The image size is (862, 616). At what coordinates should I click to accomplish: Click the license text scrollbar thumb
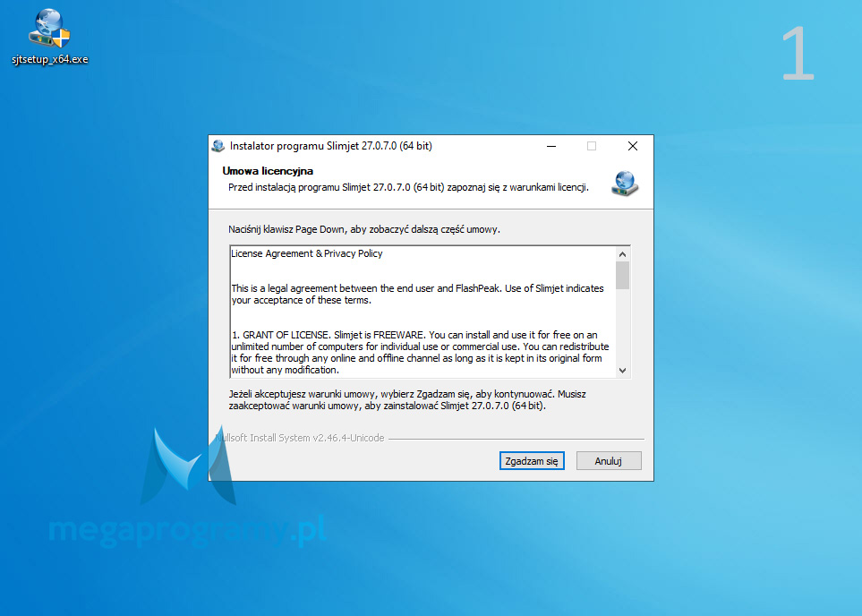622,275
